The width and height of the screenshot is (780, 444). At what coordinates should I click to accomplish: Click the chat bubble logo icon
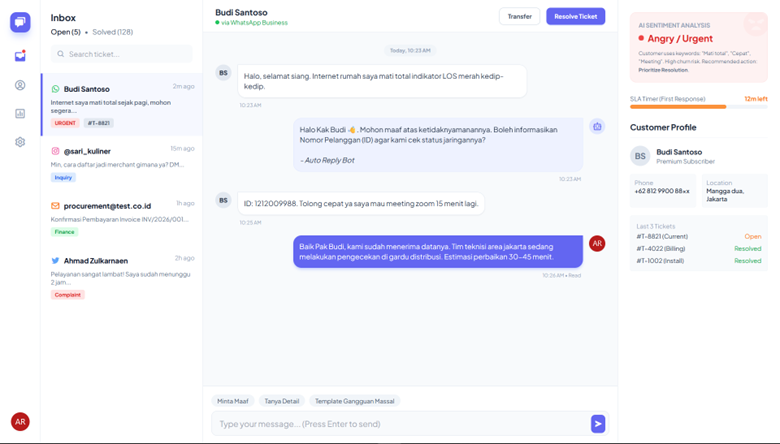tap(20, 22)
